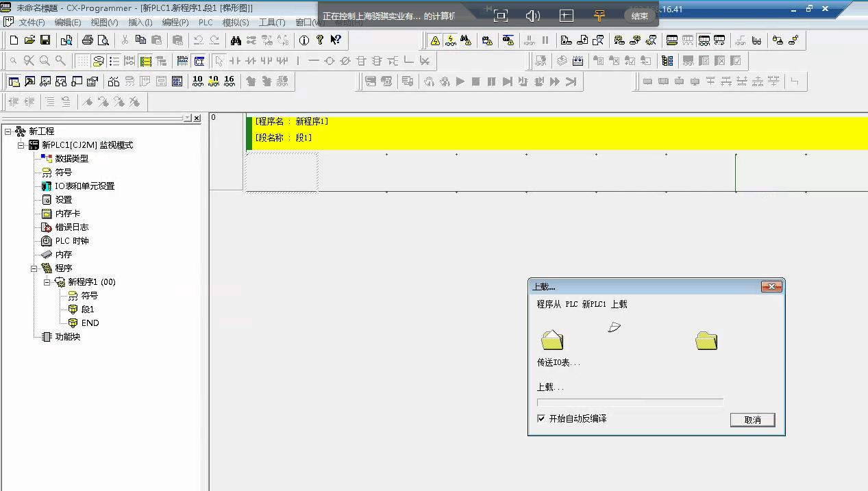Open the PLC menu

pos(206,23)
